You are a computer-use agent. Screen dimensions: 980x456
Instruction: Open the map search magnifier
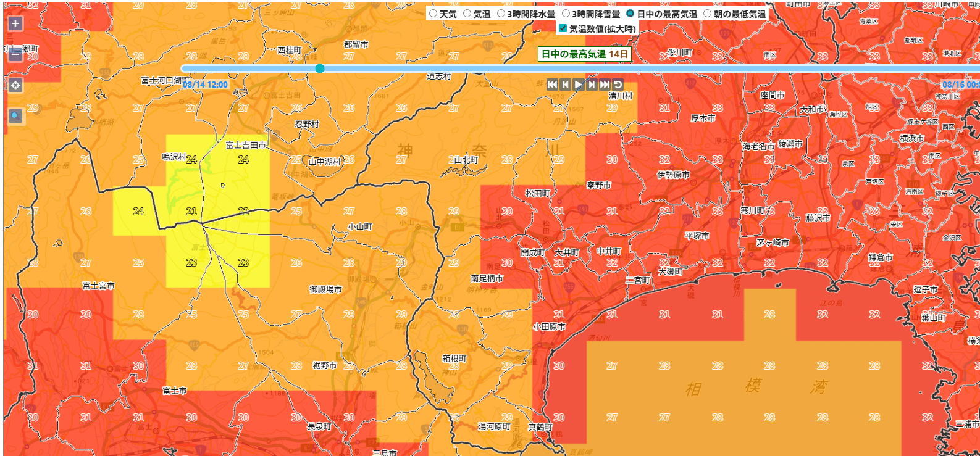[15, 116]
